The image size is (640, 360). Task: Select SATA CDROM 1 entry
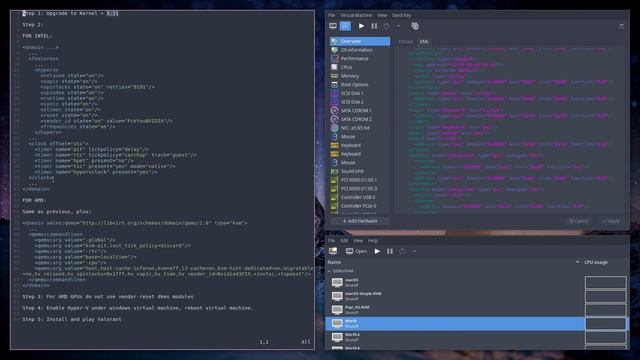(360, 110)
